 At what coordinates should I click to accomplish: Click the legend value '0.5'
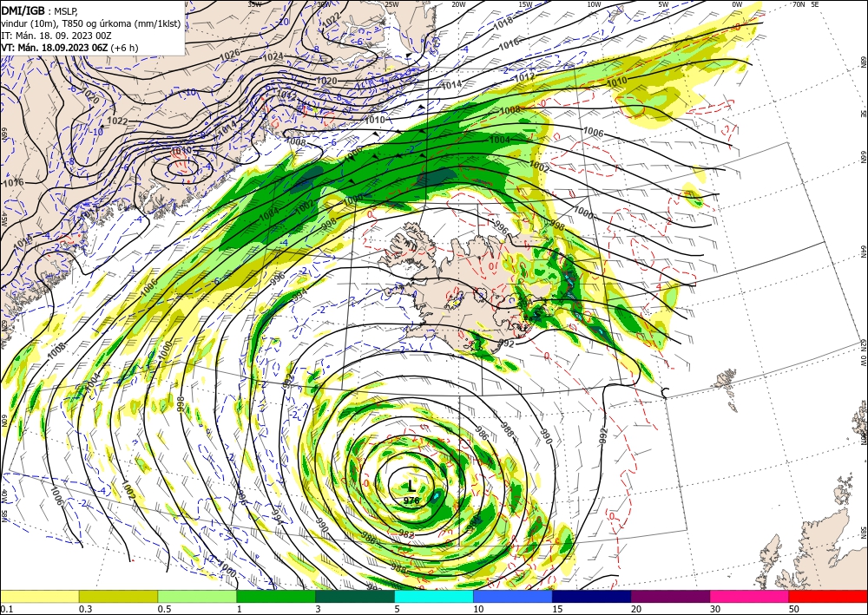pyautogui.click(x=164, y=608)
